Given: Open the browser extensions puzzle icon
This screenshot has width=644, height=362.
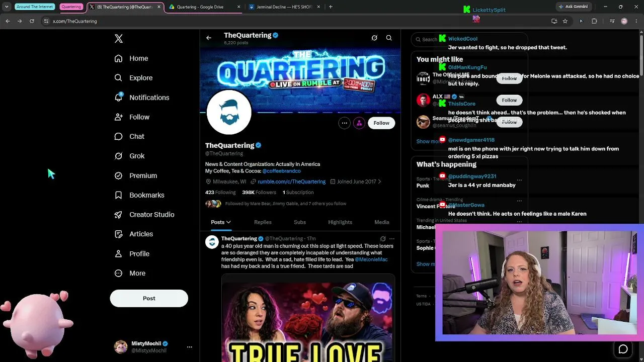Looking at the screenshot, I should pos(594,21).
